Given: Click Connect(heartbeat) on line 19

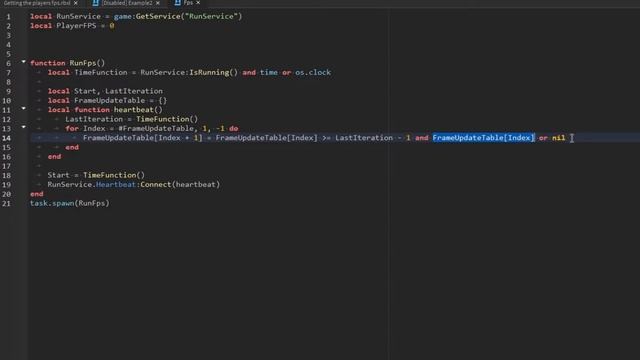Looking at the screenshot, I should click(x=180, y=184).
